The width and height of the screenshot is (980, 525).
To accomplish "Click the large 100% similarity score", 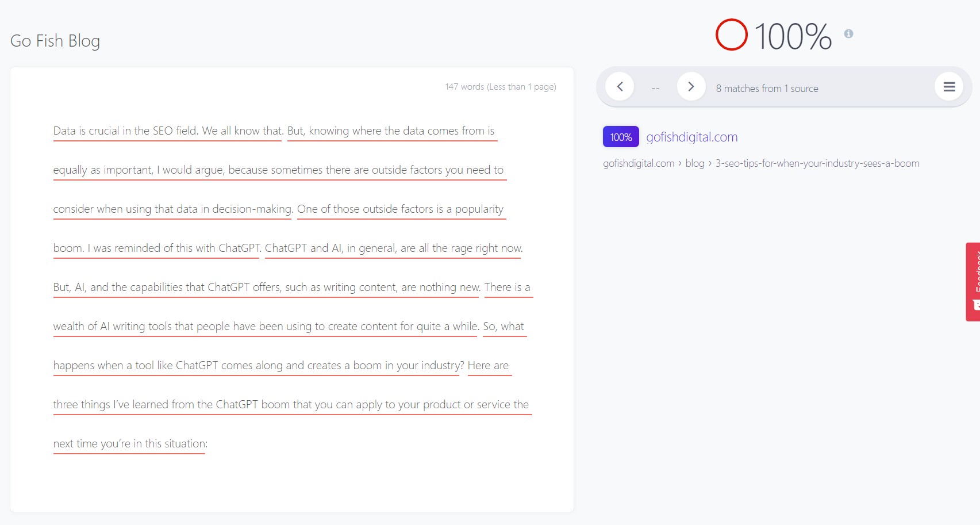I will 793,36.
